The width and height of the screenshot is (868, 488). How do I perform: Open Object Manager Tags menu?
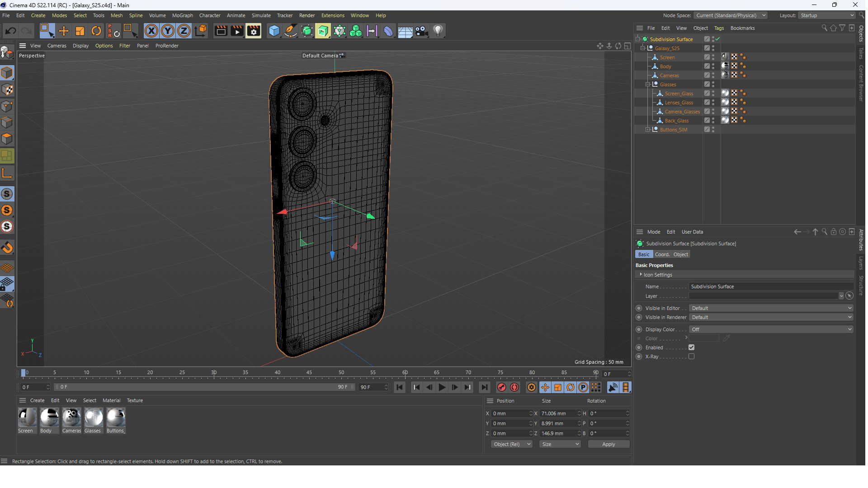click(x=719, y=28)
